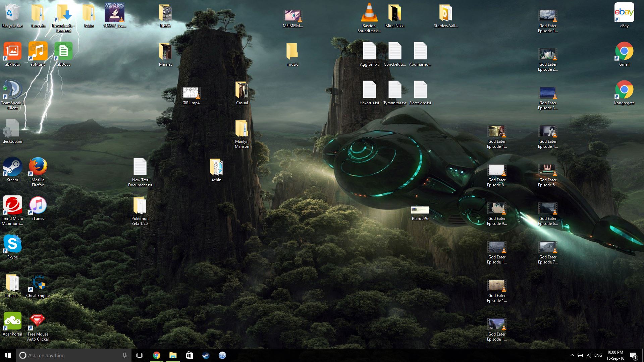
Task: Switch to Chrome on the taskbar
Action: 156,355
